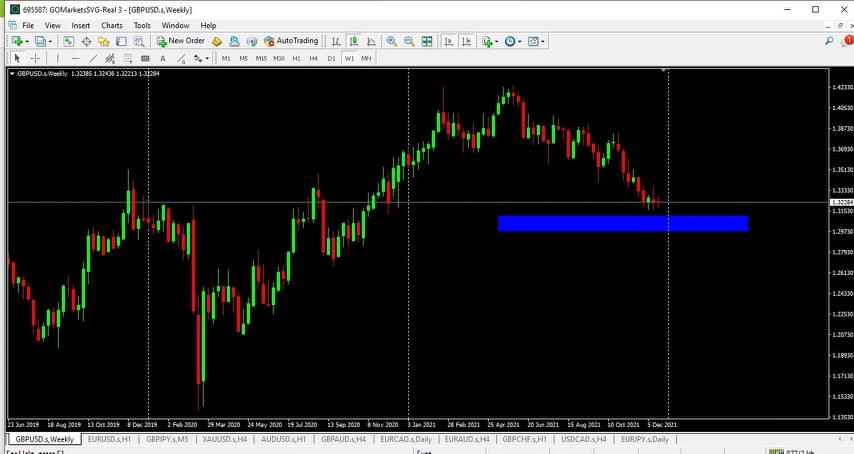854x454 pixels.
Task: Expand the Periods clock dropdown arrow
Action: tap(520, 41)
